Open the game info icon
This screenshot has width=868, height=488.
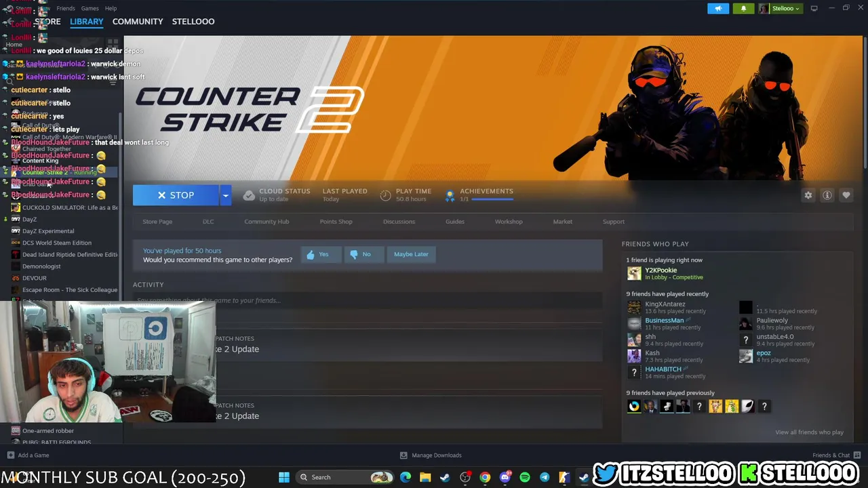tap(827, 195)
